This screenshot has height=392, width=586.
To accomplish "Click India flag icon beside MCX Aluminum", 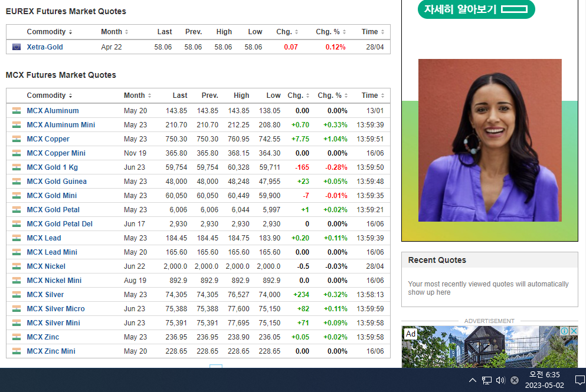I will point(17,111).
